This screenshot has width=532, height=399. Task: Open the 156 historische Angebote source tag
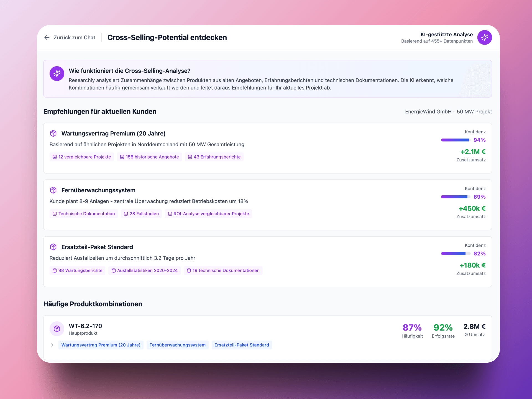point(149,157)
